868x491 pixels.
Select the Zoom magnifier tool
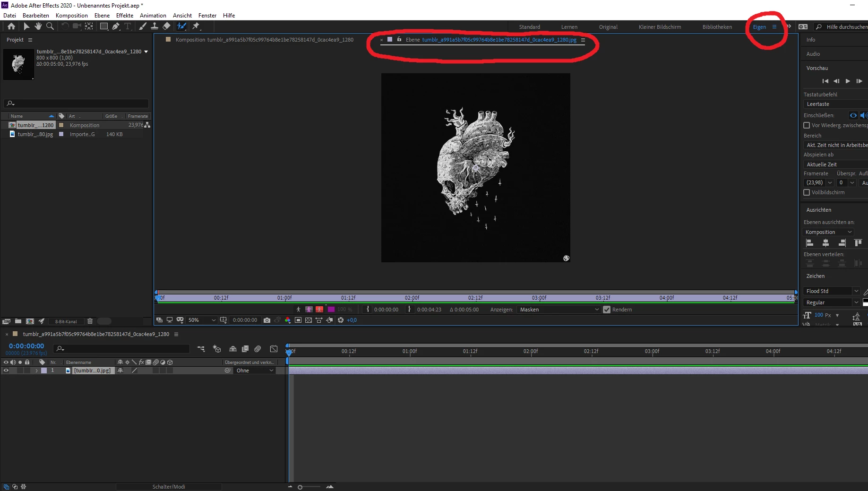click(x=50, y=26)
